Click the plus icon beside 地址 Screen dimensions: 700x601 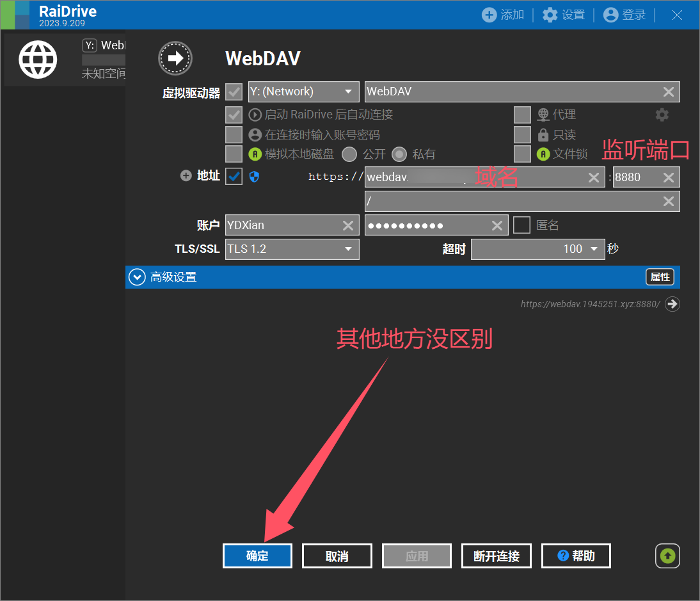(186, 175)
